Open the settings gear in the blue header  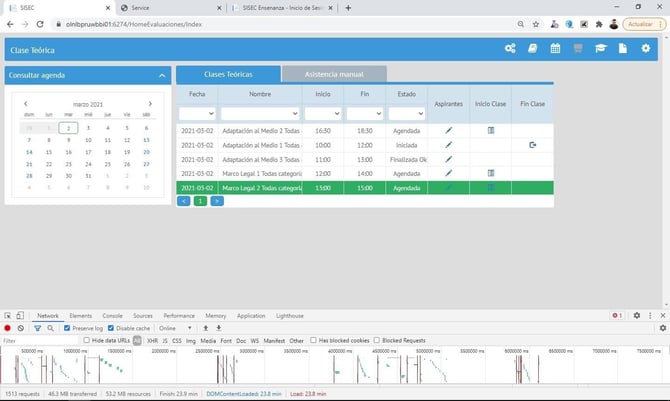point(645,49)
